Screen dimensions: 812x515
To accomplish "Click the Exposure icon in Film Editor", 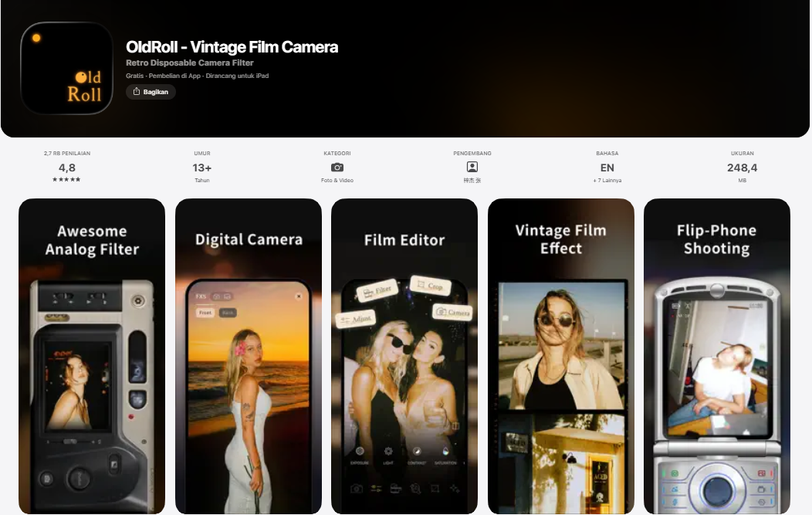I will (x=360, y=451).
